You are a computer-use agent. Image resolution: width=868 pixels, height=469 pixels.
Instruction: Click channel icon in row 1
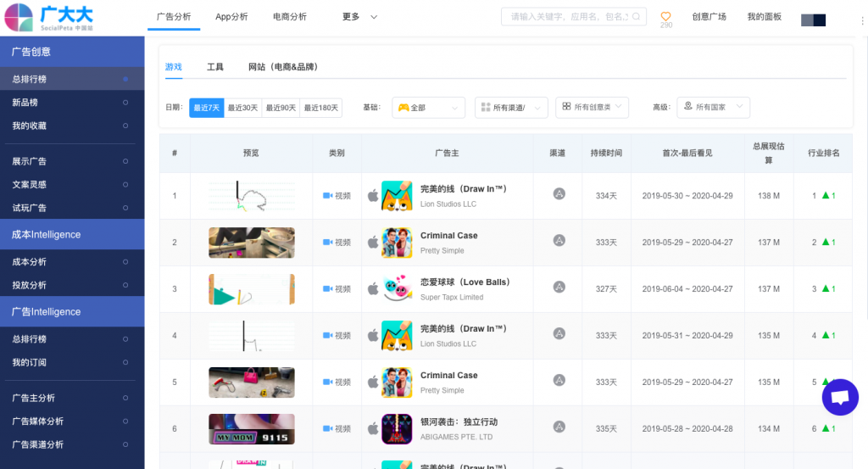coord(559,194)
